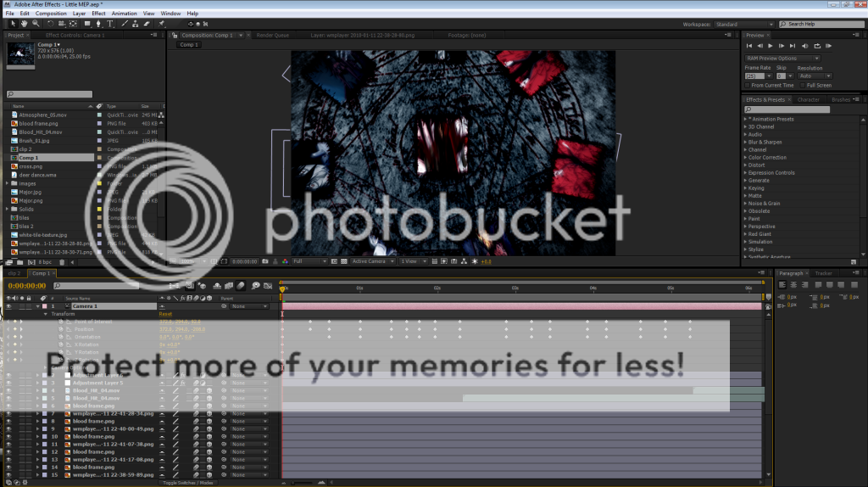Select the Rotation tool

click(50, 24)
